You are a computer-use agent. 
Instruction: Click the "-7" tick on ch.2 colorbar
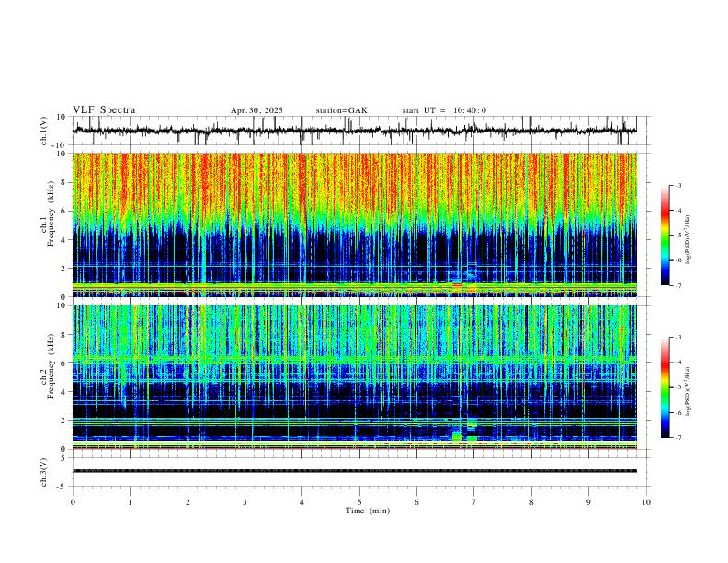click(x=677, y=437)
